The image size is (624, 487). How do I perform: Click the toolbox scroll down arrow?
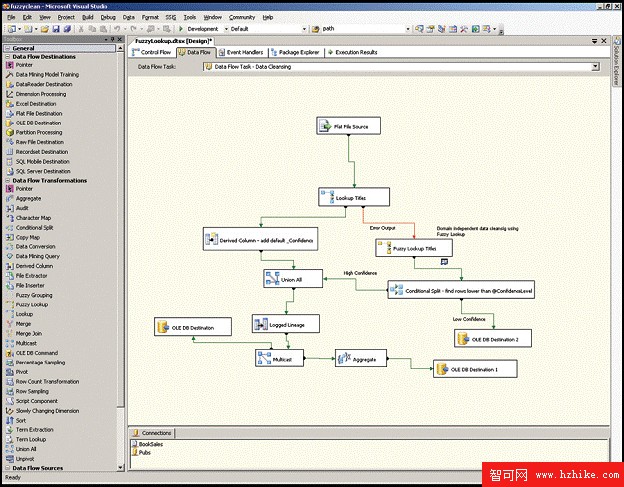pyautogui.click(x=121, y=468)
